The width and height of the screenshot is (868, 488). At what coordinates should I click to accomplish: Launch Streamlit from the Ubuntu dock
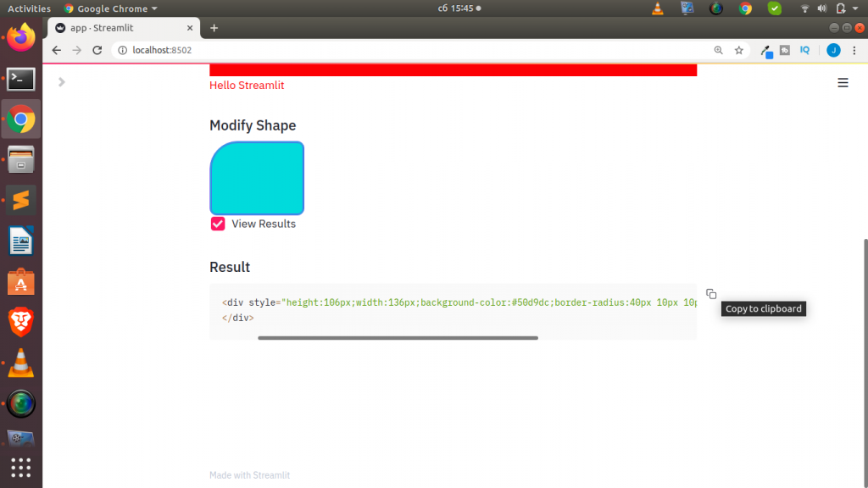pos(19,200)
